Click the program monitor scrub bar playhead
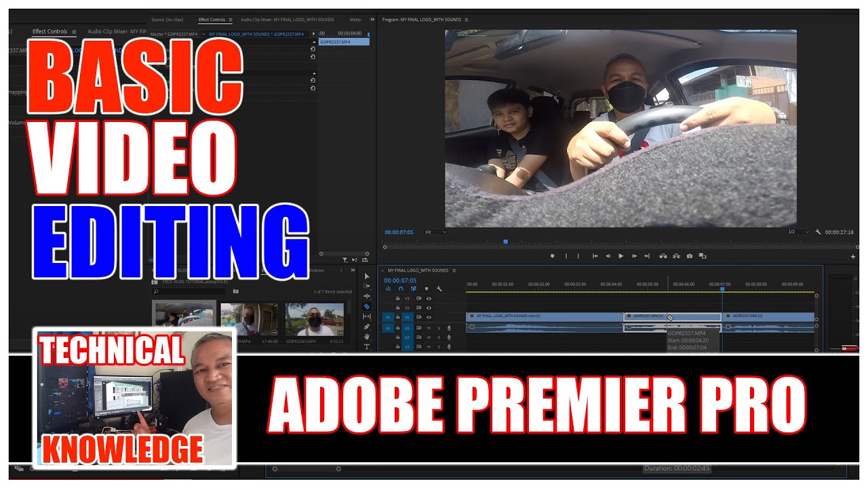868x488 pixels. (x=505, y=241)
